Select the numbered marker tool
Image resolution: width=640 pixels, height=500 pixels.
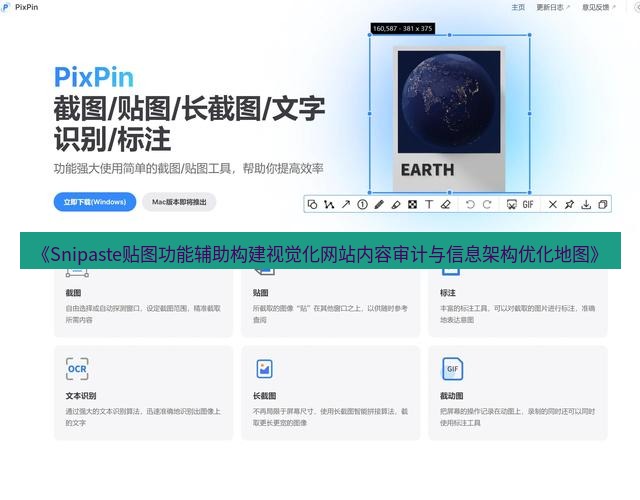coord(362,204)
